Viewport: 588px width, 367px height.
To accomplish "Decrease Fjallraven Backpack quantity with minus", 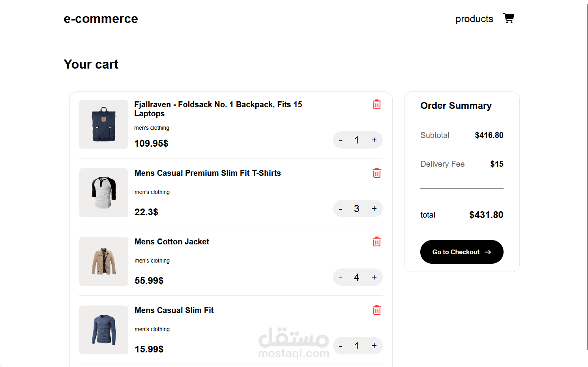I will [x=341, y=140].
